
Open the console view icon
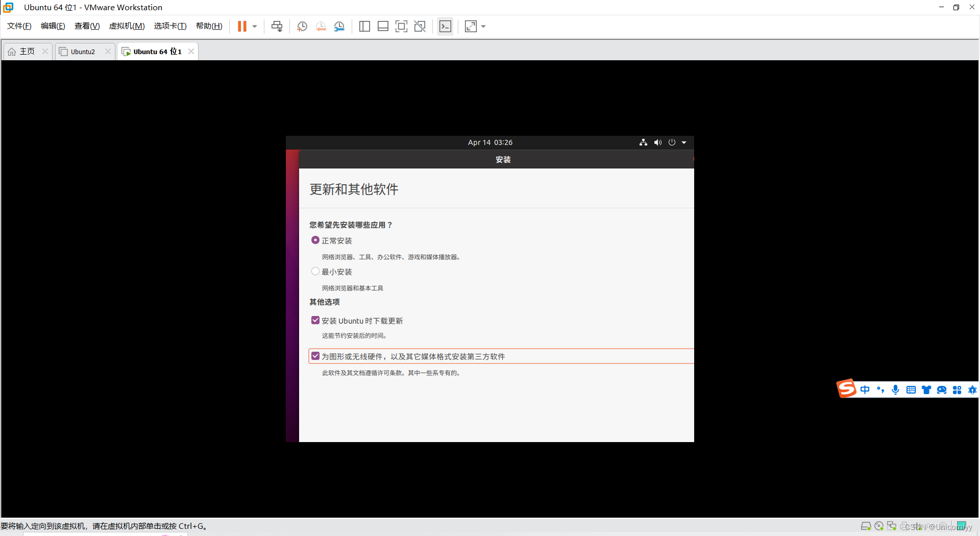tap(445, 27)
